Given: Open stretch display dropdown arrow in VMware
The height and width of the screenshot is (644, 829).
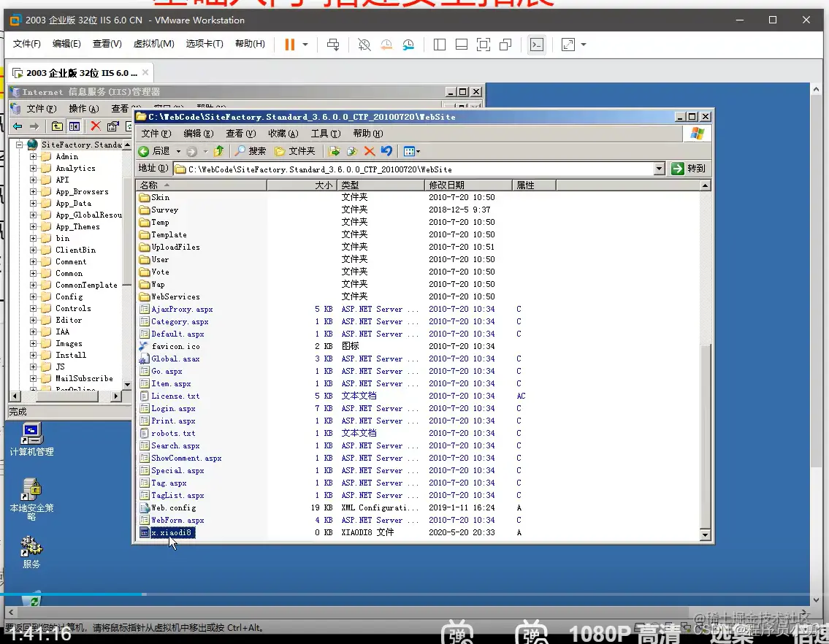Looking at the screenshot, I should 584,45.
